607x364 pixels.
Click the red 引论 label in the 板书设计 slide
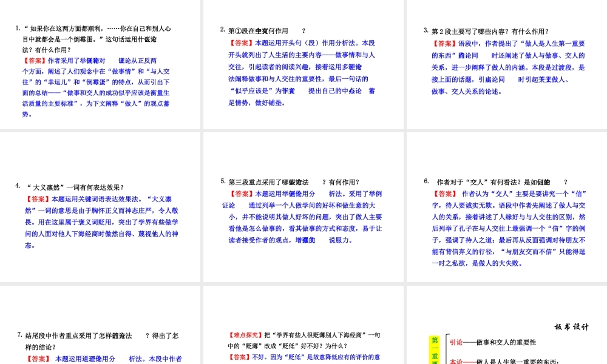[456, 342]
